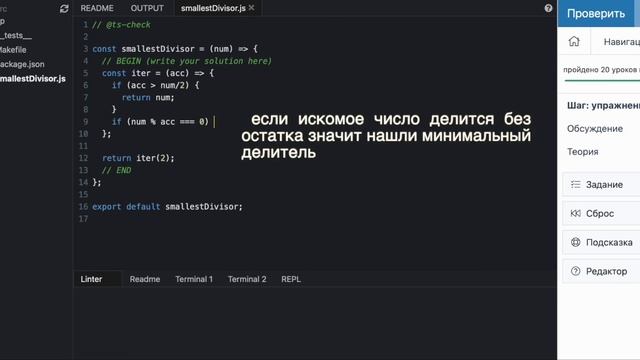This screenshot has height=360, width=640.
Task: Click the Задание list icon
Action: click(576, 184)
